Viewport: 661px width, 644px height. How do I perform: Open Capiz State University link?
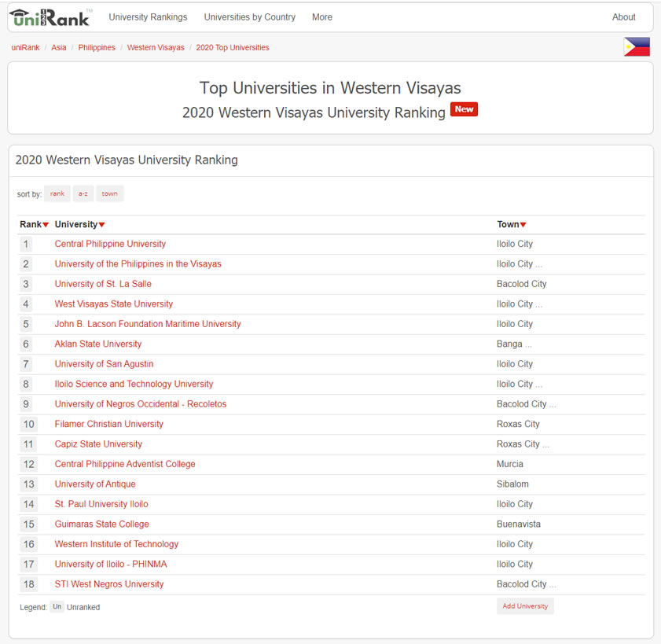(x=98, y=444)
